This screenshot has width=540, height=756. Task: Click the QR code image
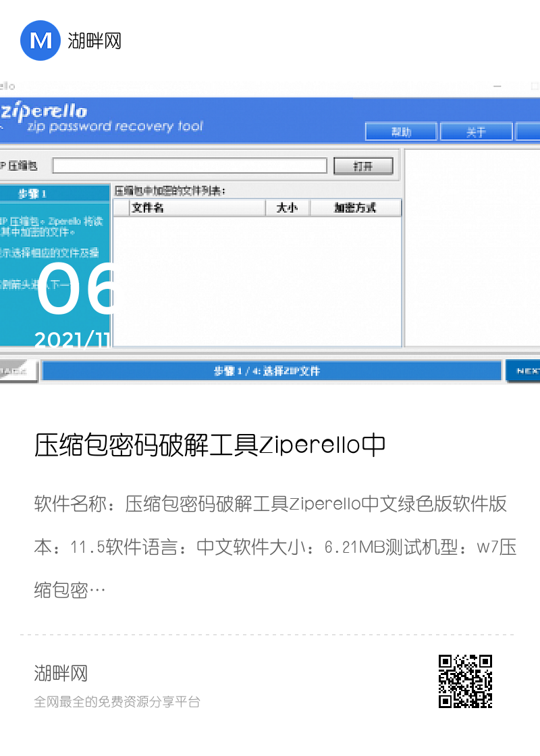coord(465,681)
